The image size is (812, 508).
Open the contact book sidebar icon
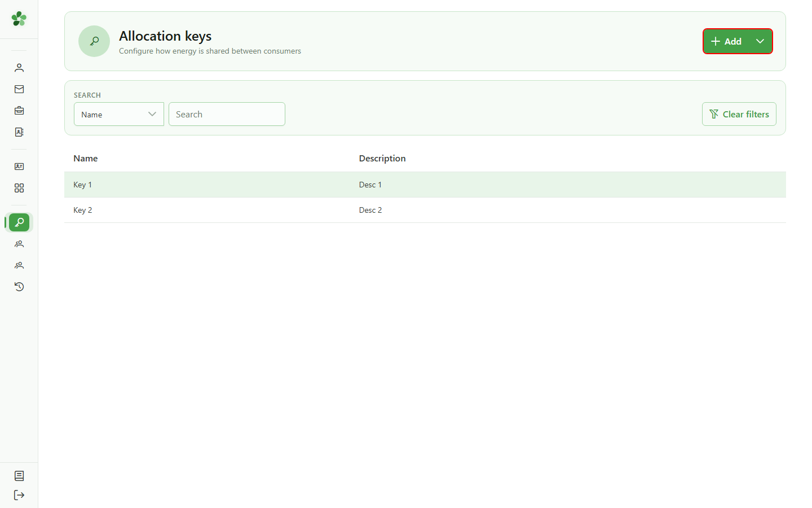pyautogui.click(x=19, y=132)
